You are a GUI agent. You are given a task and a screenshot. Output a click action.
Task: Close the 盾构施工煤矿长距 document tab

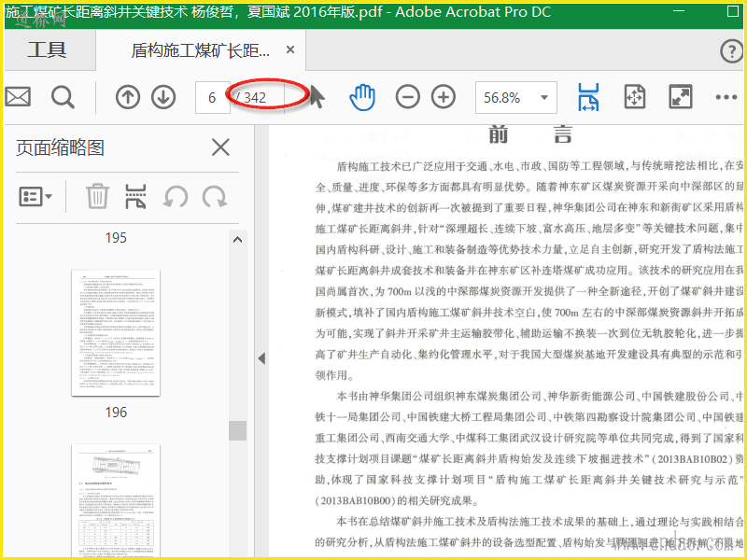290,49
